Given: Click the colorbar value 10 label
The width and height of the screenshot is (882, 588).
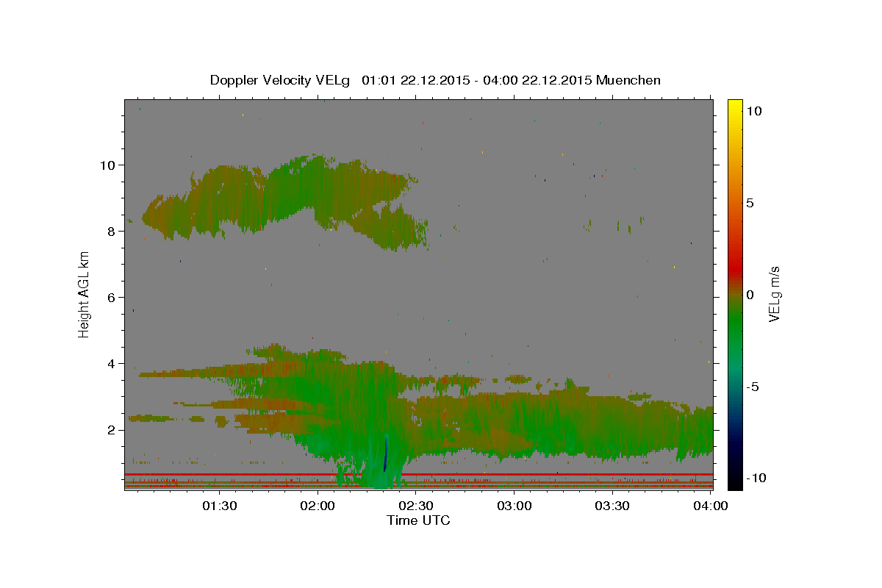Looking at the screenshot, I should (754, 111).
